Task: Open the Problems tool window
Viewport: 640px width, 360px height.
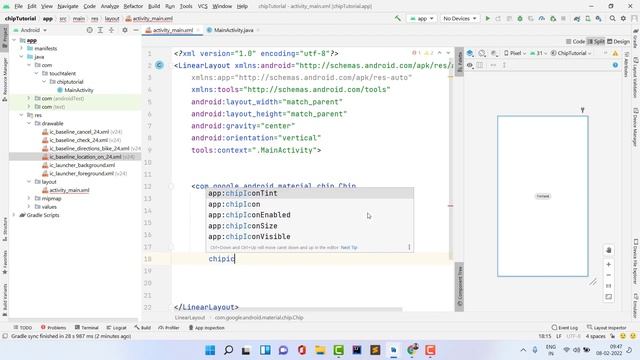Action: click(x=53, y=327)
